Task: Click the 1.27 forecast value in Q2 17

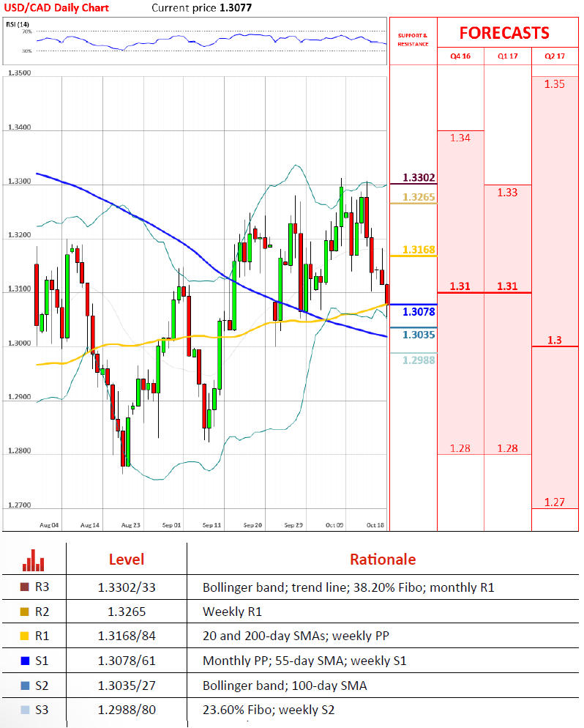Action: (x=554, y=502)
